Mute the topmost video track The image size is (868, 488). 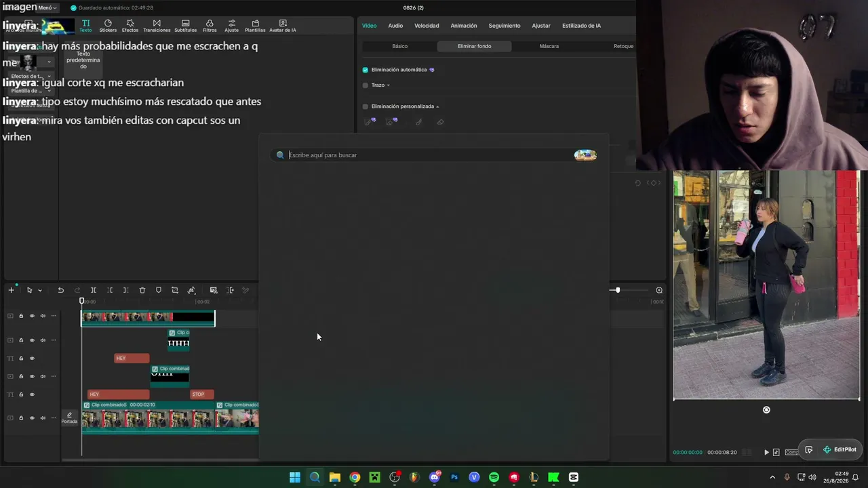pyautogui.click(x=43, y=316)
